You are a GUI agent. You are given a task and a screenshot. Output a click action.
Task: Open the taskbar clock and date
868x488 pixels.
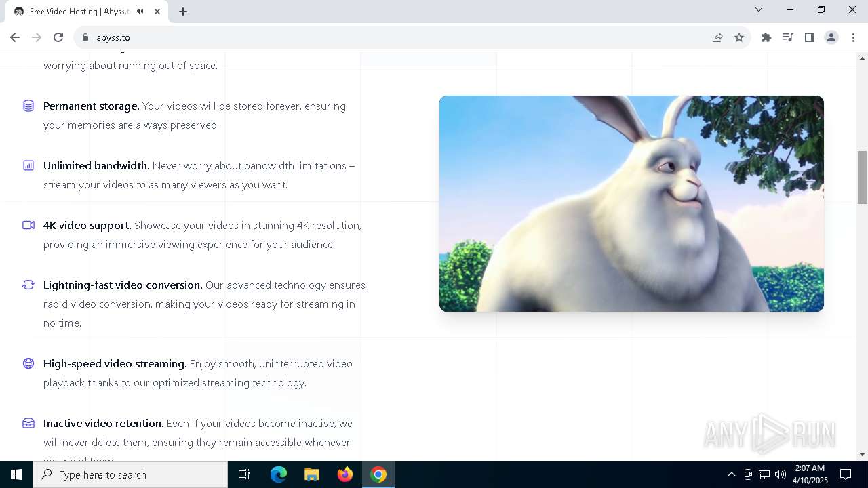tap(811, 474)
